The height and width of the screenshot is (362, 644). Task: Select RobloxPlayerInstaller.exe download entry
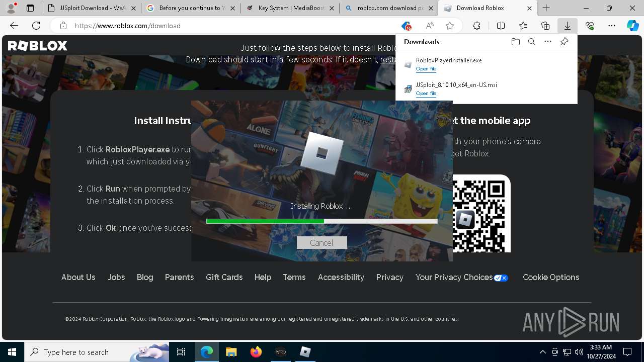pyautogui.click(x=487, y=64)
